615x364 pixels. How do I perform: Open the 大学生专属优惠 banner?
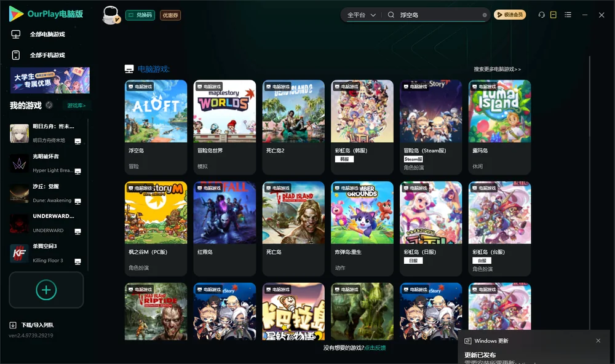[x=50, y=80]
